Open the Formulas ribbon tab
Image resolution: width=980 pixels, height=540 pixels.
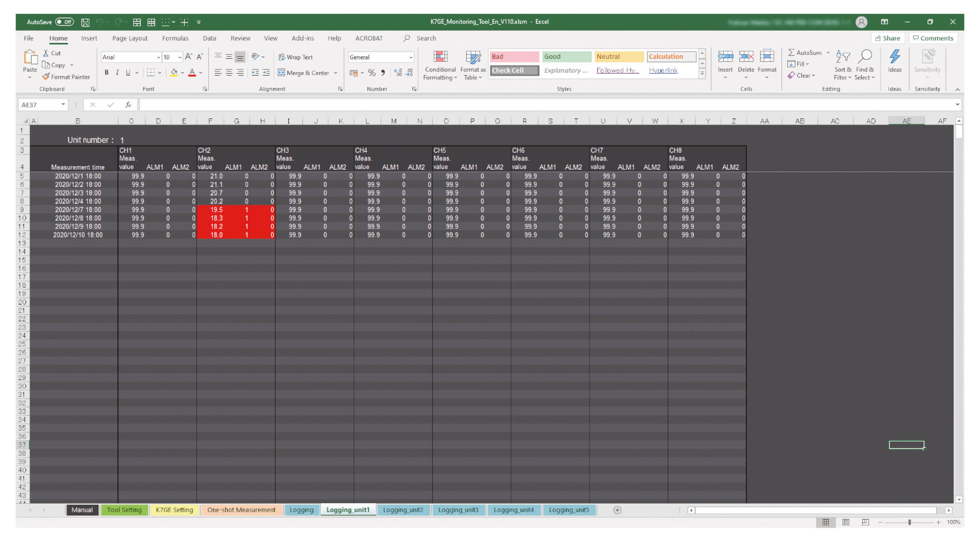click(175, 38)
